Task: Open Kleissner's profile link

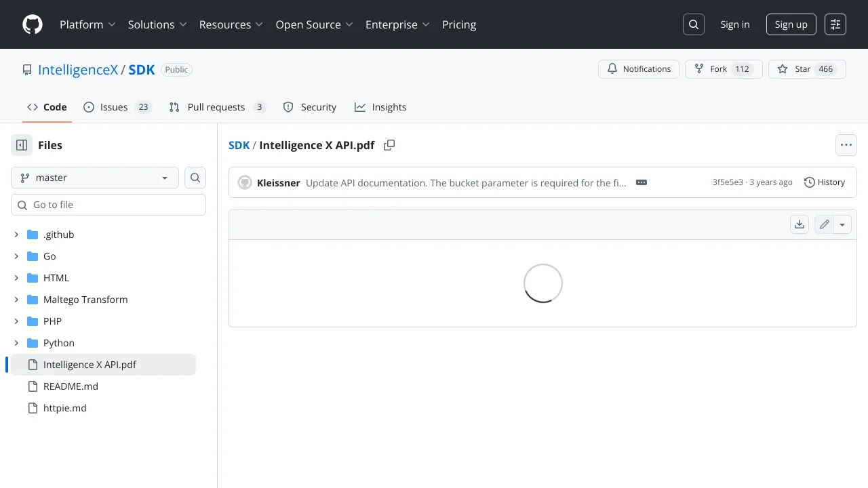Action: click(279, 182)
